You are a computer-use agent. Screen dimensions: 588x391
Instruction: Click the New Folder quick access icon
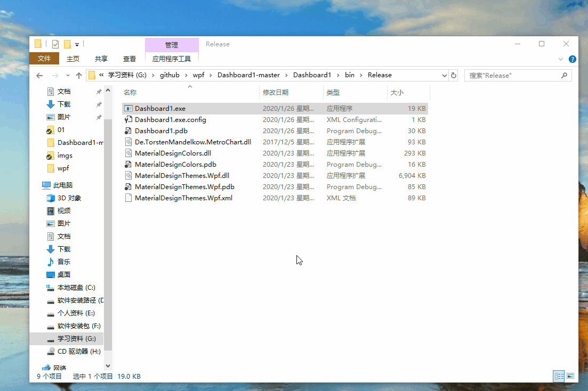pyautogui.click(x=68, y=44)
